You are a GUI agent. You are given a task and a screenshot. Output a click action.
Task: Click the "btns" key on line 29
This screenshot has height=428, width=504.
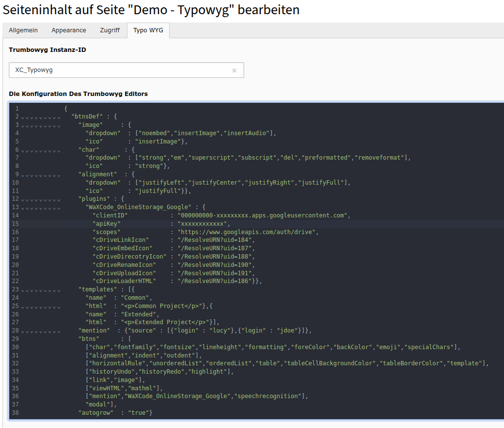point(89,339)
